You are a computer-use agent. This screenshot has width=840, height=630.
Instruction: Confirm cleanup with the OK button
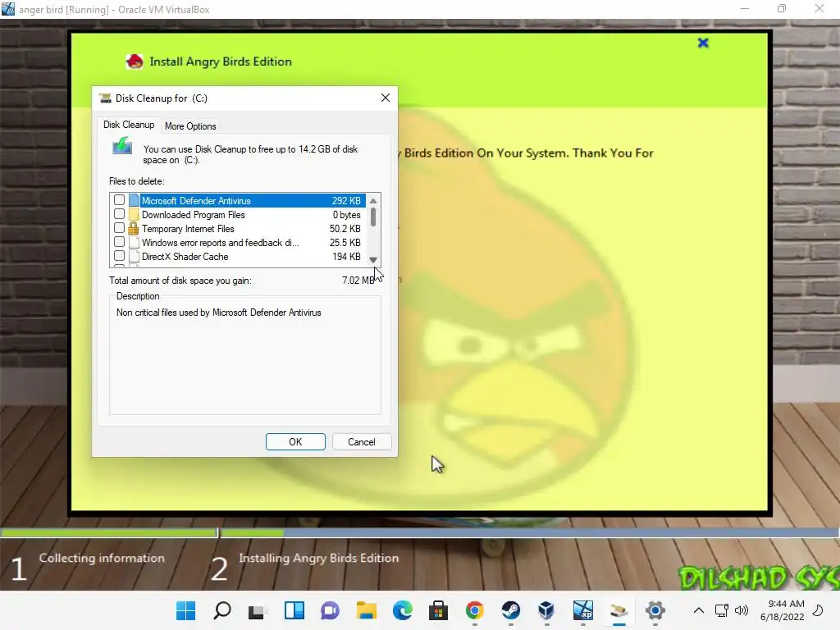pyautogui.click(x=295, y=442)
